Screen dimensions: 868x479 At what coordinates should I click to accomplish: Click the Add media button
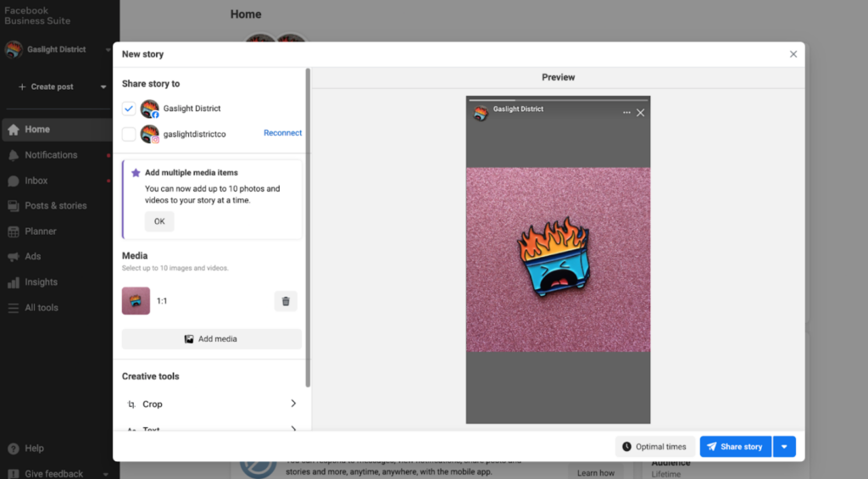coord(212,339)
